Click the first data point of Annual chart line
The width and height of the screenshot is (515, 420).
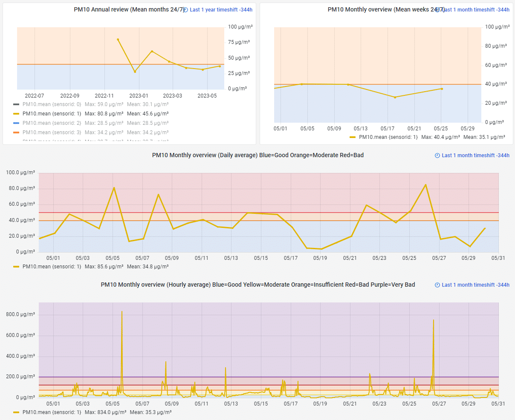coord(118,40)
